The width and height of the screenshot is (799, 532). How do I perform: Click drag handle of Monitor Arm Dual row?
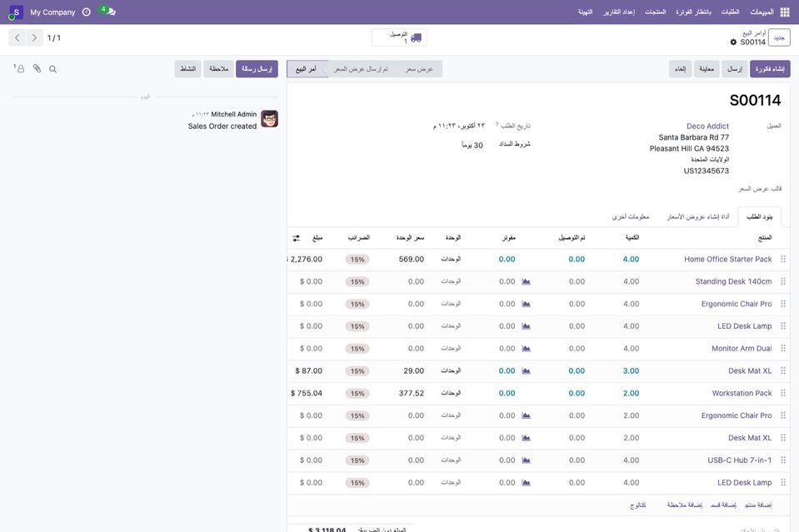point(783,349)
